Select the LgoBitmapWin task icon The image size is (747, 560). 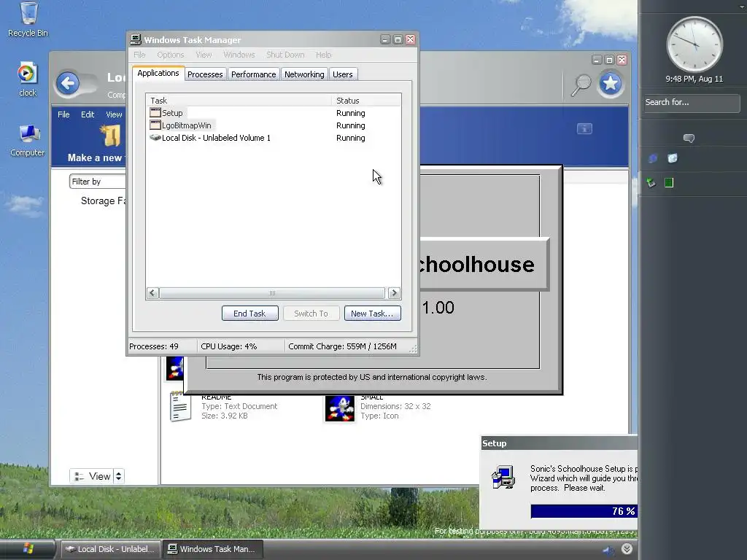(x=155, y=125)
